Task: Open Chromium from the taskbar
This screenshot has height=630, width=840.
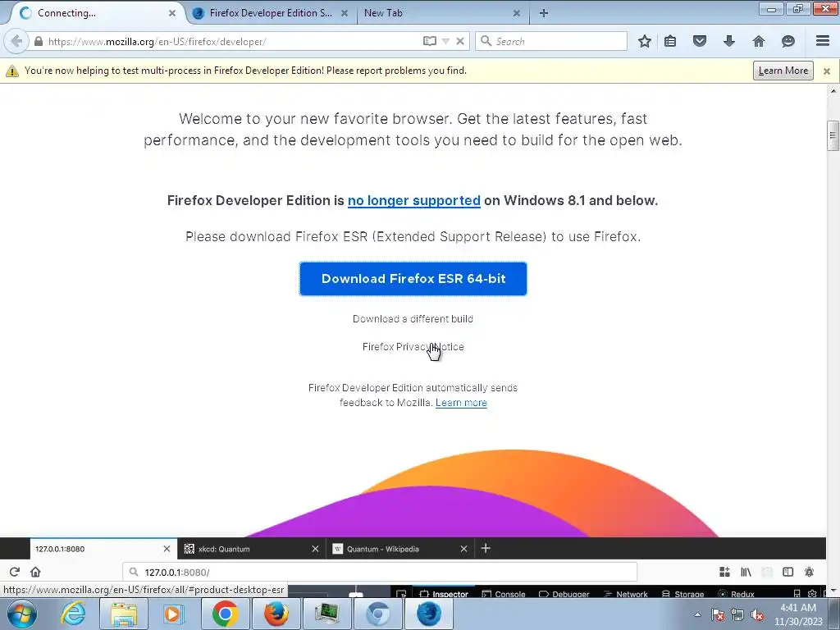Action: click(378, 614)
